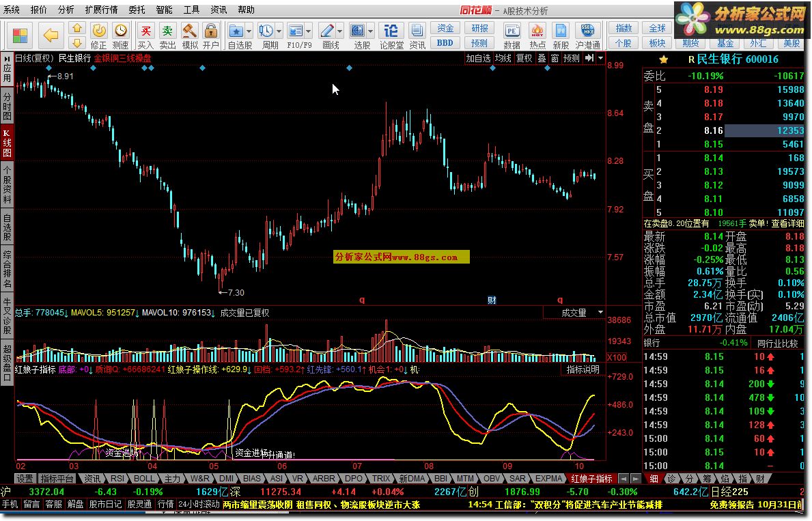
Task: Select the BOLL indicator tab
Action: [x=144, y=479]
